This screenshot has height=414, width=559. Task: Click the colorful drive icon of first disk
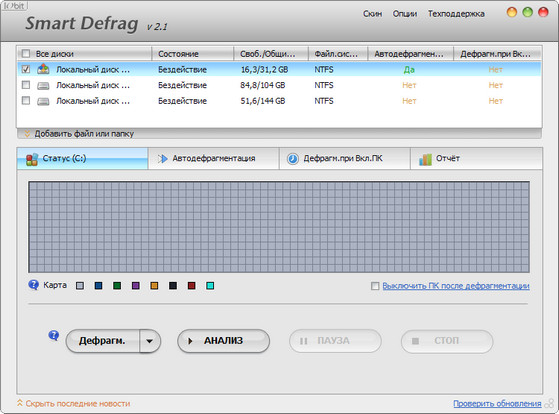[x=43, y=69]
